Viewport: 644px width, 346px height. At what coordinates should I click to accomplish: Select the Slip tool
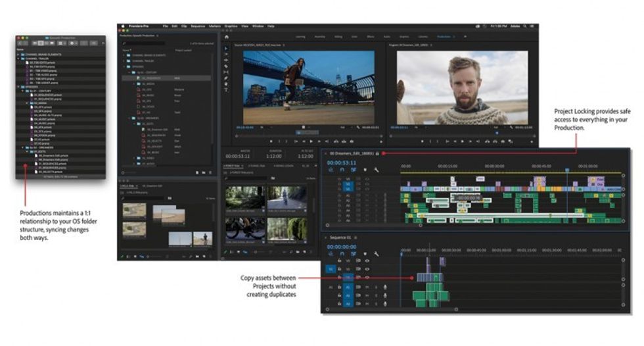tap(226, 72)
